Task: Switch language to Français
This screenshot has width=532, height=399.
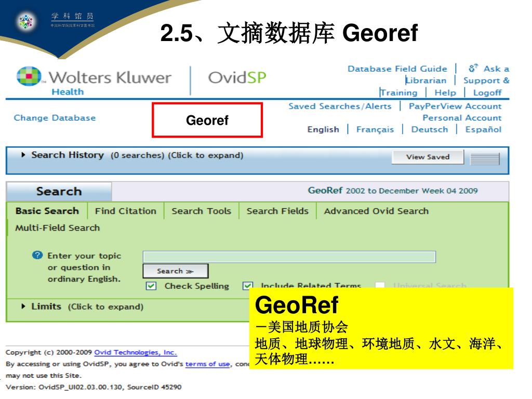Action: 375,129
